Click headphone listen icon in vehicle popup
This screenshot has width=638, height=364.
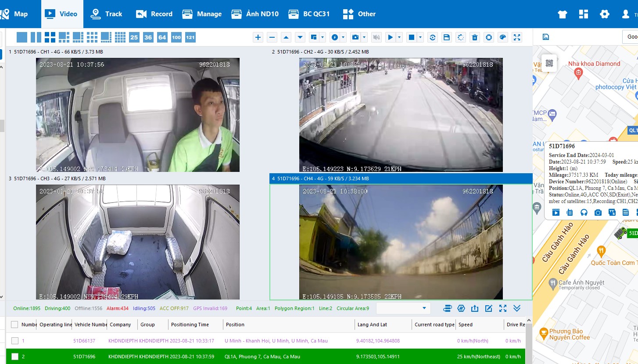584,212
